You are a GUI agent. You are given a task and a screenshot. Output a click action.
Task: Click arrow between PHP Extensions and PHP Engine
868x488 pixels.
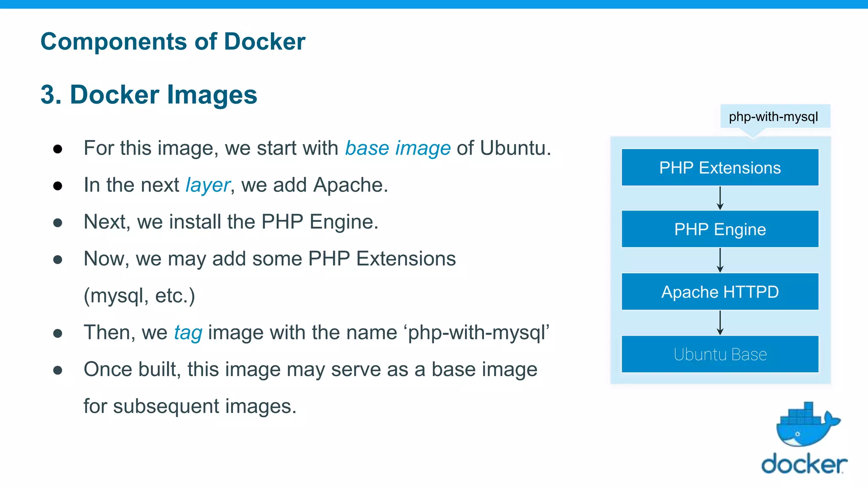click(720, 198)
